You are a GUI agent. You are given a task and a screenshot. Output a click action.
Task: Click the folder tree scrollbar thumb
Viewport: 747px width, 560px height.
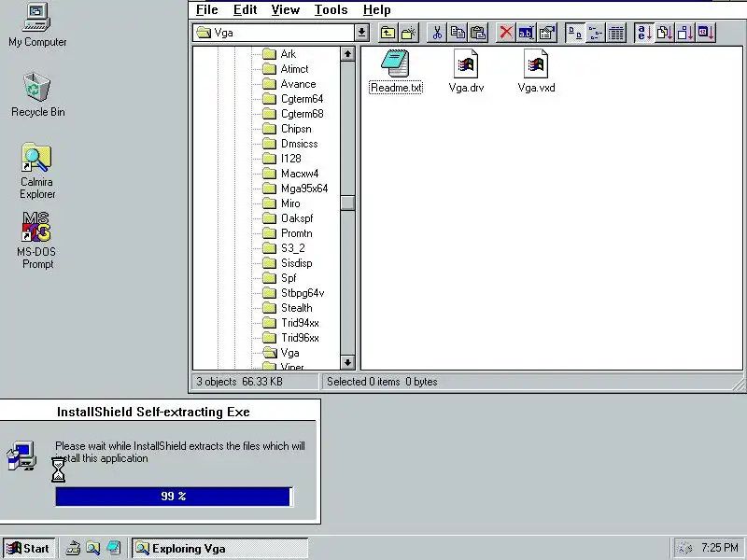click(x=347, y=203)
